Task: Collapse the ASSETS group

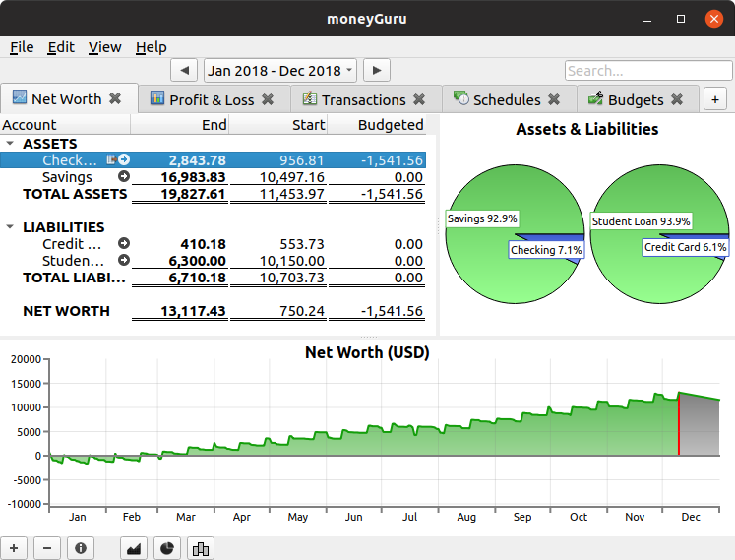Action: (x=10, y=143)
